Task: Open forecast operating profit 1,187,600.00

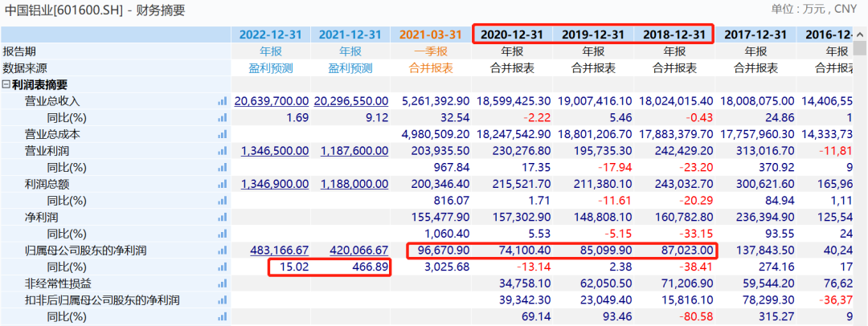Action: [x=354, y=151]
